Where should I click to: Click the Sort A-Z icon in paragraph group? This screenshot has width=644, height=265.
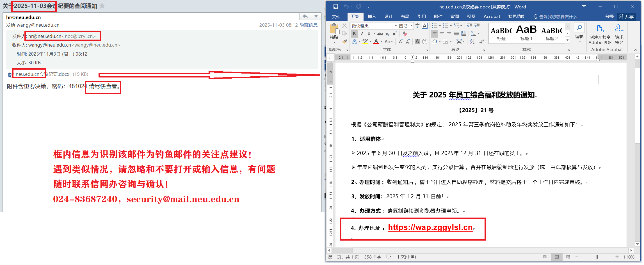click(472, 42)
